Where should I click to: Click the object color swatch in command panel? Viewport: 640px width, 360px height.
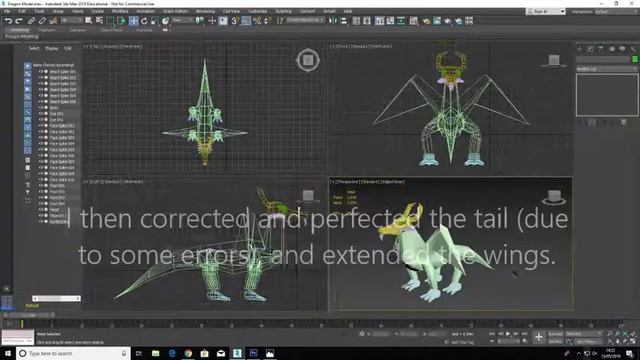pyautogui.click(x=635, y=59)
